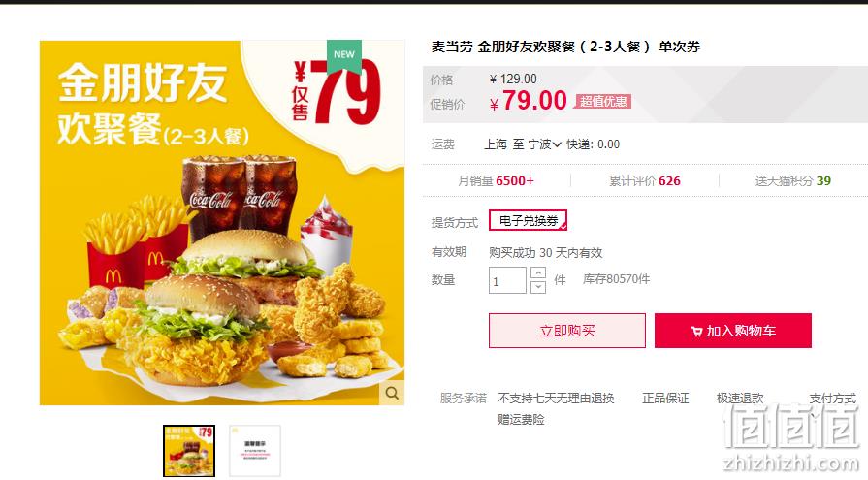Click the 超值优惠 promotion tag
868x480 pixels.
click(x=603, y=102)
